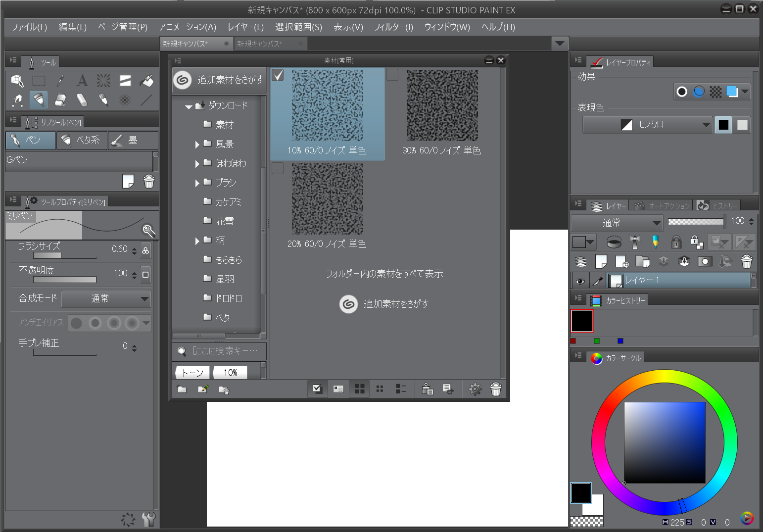
Task: Select the Eraser tool
Action: point(60,100)
